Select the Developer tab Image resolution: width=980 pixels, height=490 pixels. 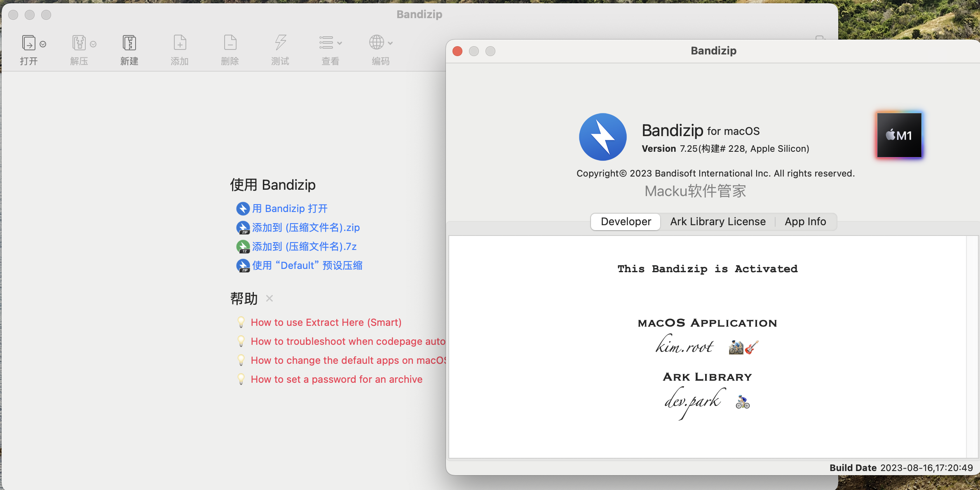626,222
